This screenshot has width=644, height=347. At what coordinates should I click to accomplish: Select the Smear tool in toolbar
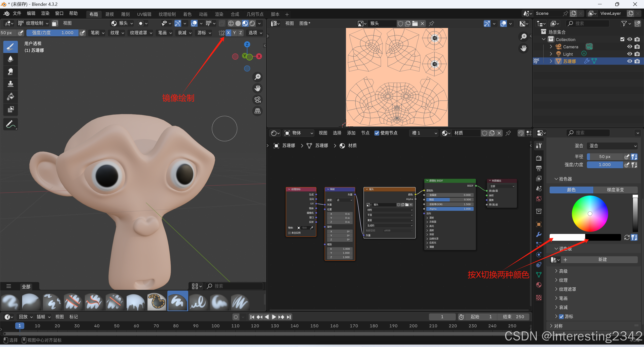click(10, 72)
